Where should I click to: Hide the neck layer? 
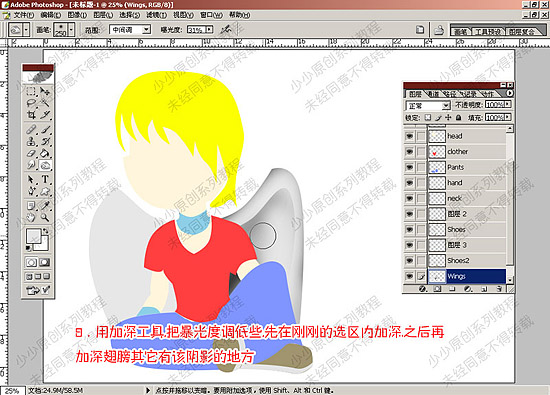click(409, 199)
